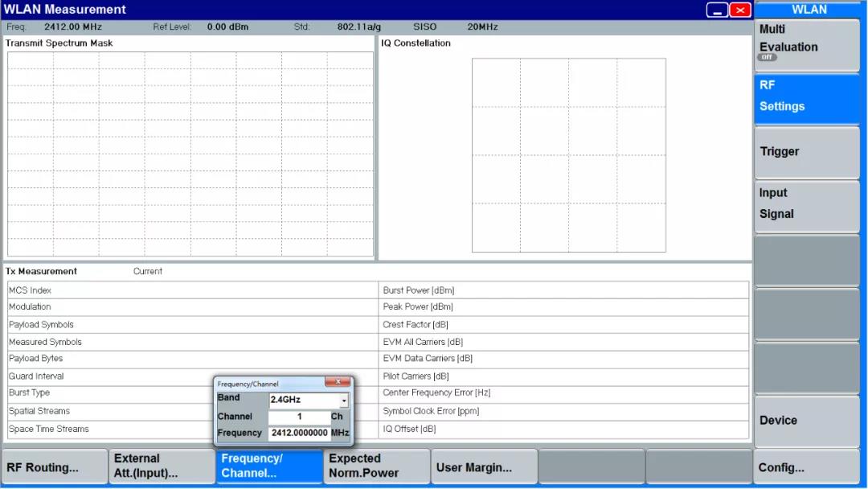Viewport: 868px width, 489px height.
Task: Minimize the WLAN Measurement window
Action: [717, 10]
